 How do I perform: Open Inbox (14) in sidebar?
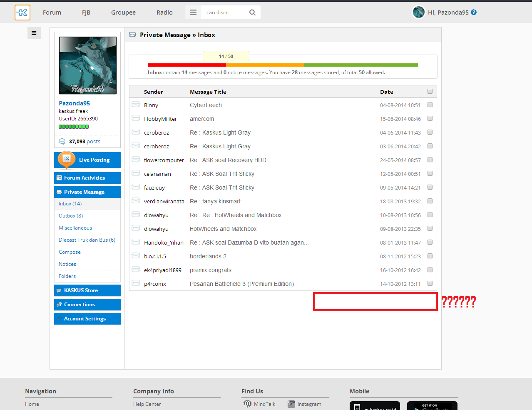tap(70, 204)
